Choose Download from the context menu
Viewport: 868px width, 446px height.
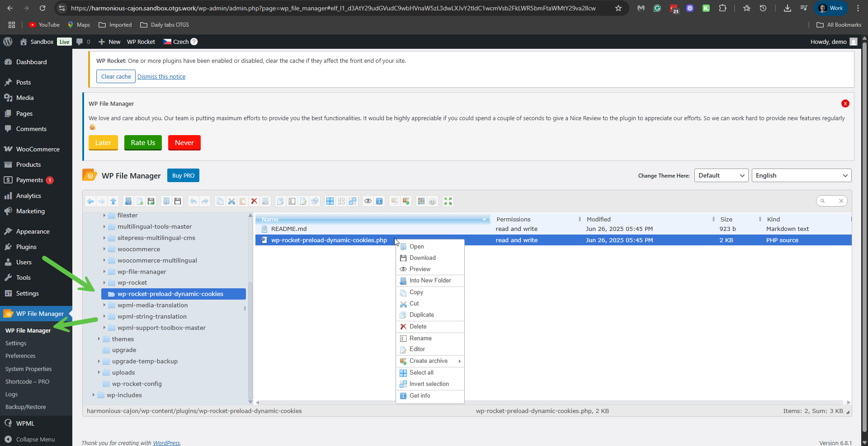[430, 258]
